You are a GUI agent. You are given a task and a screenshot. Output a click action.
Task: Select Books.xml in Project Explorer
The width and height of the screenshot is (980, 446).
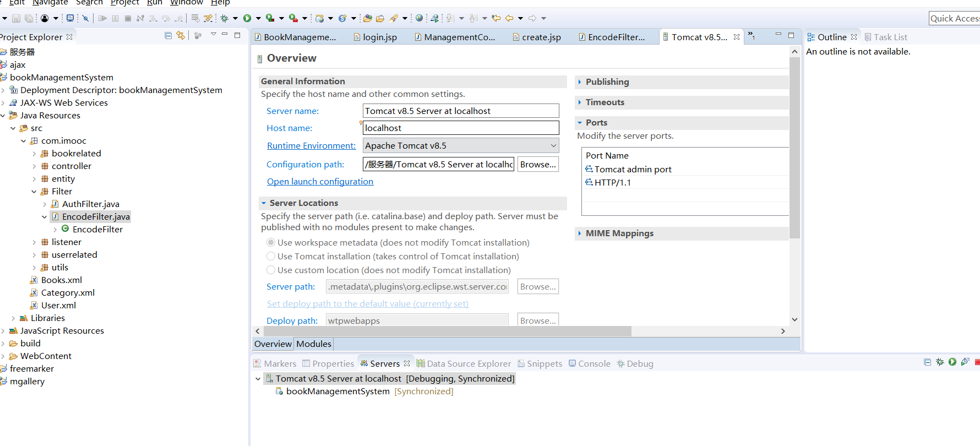point(56,280)
